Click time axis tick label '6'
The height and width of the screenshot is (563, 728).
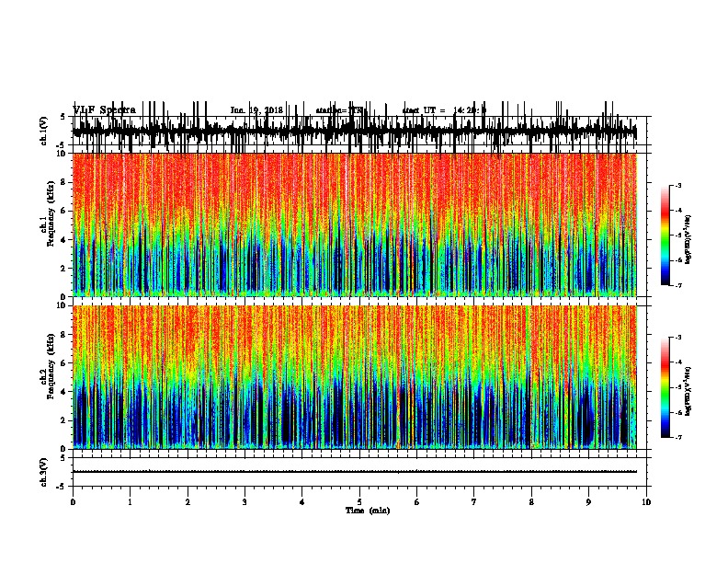(417, 502)
